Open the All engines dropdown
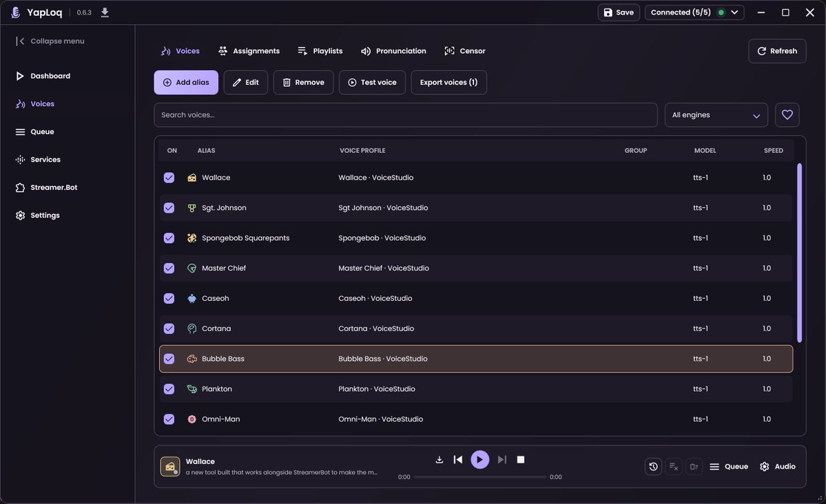Image resolution: width=826 pixels, height=504 pixels. pyautogui.click(x=716, y=115)
